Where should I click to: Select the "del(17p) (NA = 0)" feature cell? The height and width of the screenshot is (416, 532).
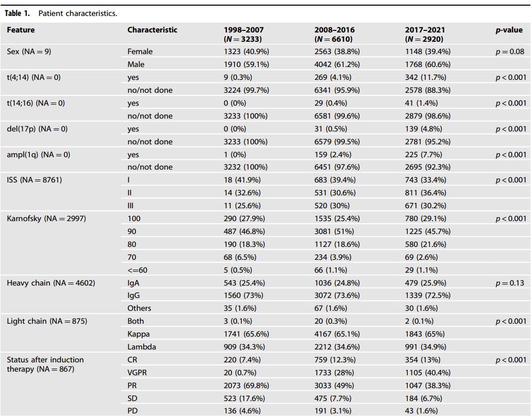click(37, 129)
